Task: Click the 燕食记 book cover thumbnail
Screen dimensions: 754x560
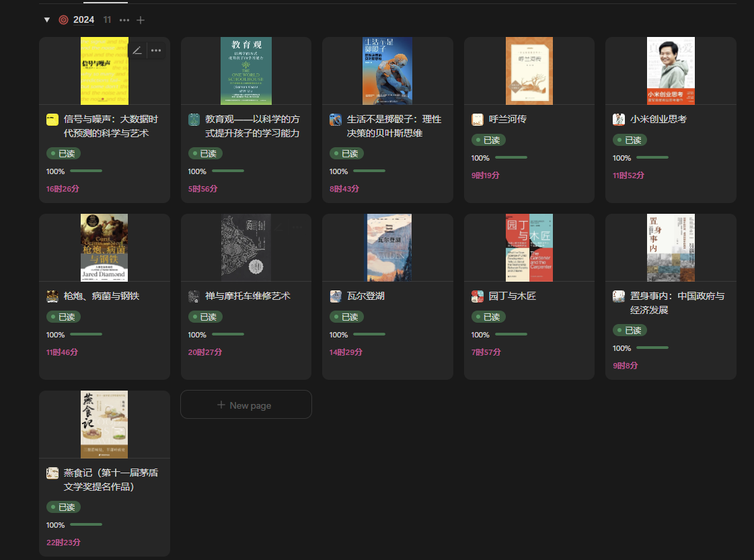Action: (104, 424)
